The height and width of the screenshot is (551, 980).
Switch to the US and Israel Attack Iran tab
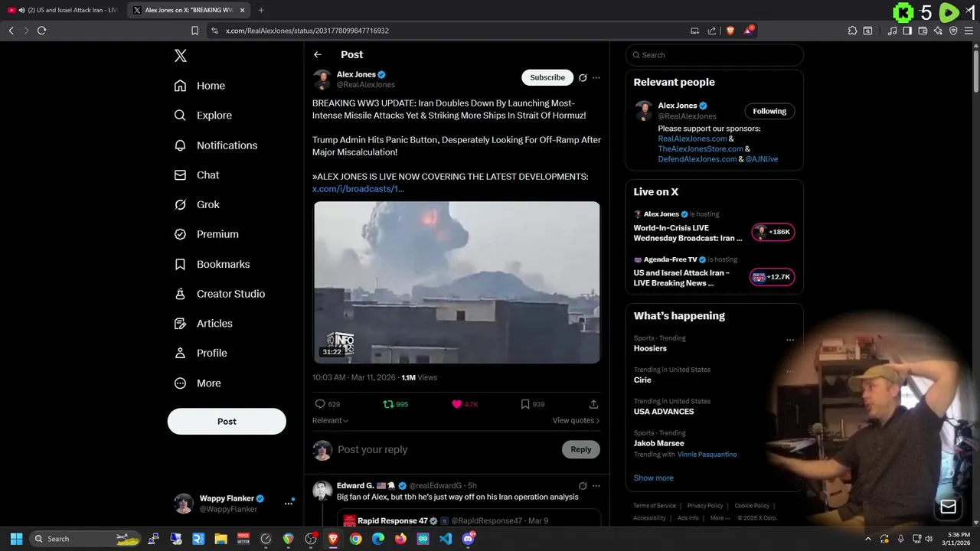tap(61, 10)
